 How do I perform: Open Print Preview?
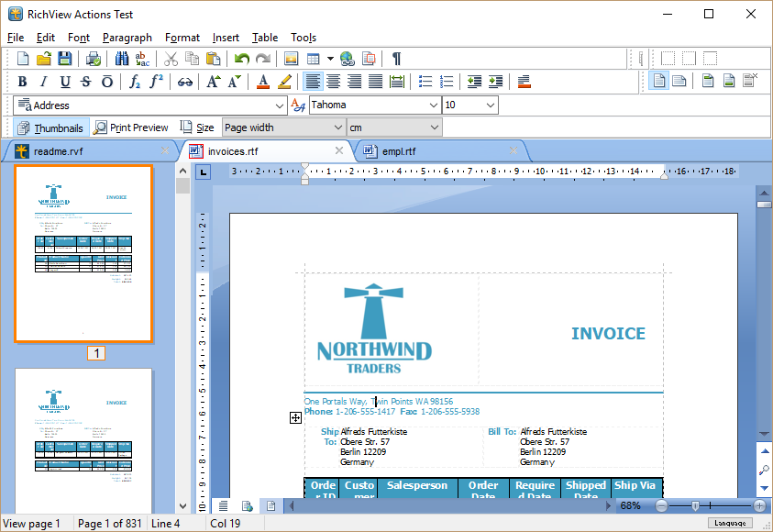point(131,127)
